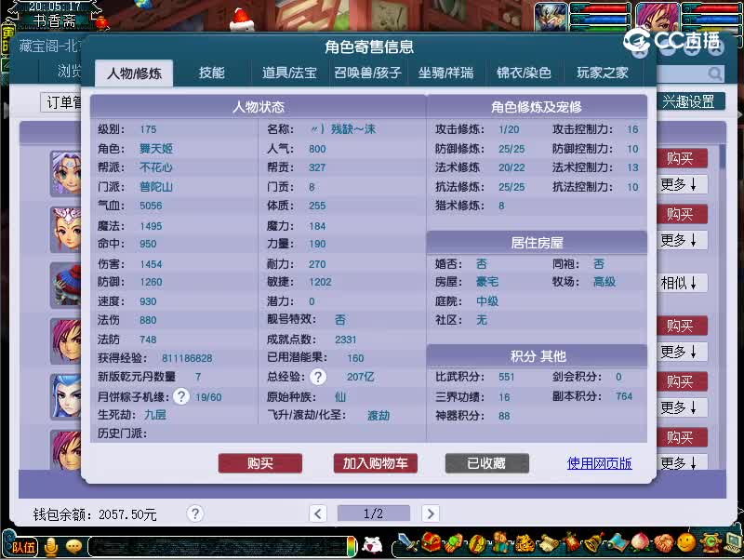Viewport: 744px width, 560px height.
Task: Click the 门派 value 普陀山
Action: 156,186
